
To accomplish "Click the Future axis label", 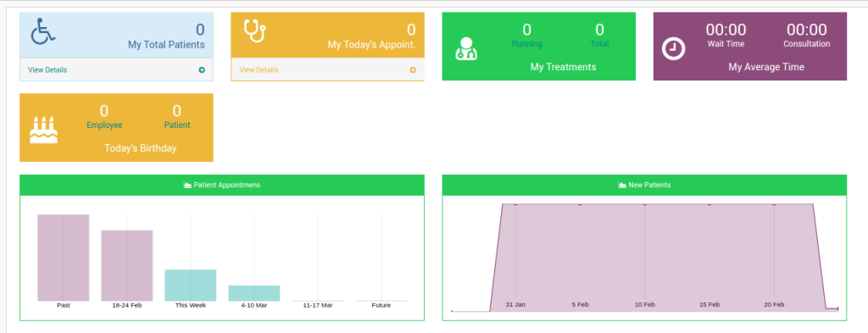I will click(x=381, y=305).
